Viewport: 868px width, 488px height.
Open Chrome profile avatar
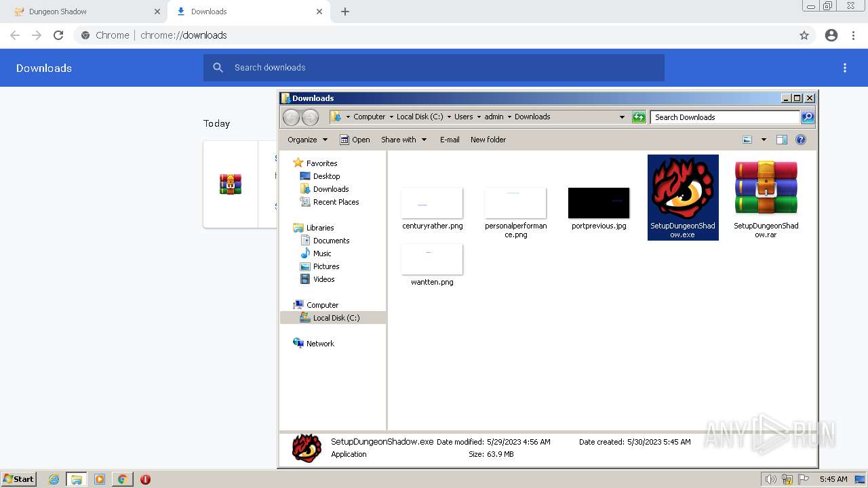pos(831,35)
